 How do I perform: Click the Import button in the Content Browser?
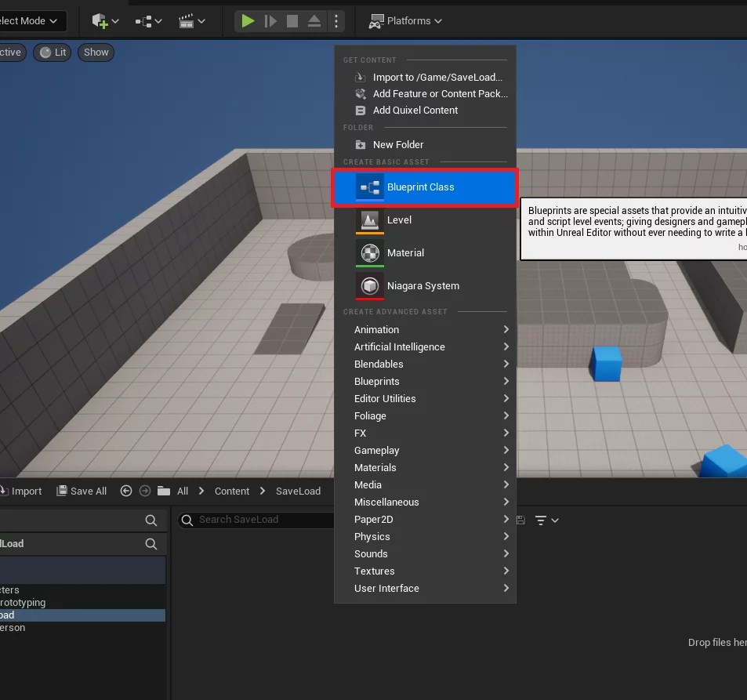23,491
